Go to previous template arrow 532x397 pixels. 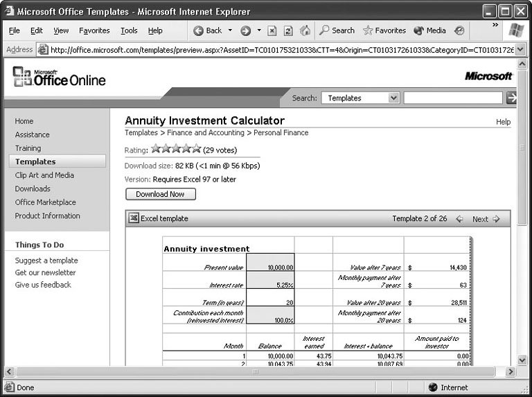[x=459, y=219]
